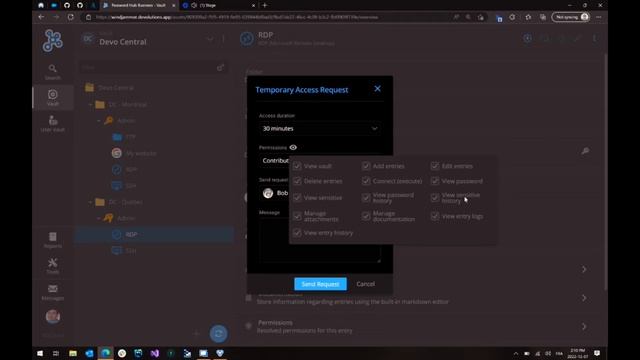Select the SSH entry under DC - Quebec
Viewport: 640px width, 360px height.
click(x=131, y=251)
